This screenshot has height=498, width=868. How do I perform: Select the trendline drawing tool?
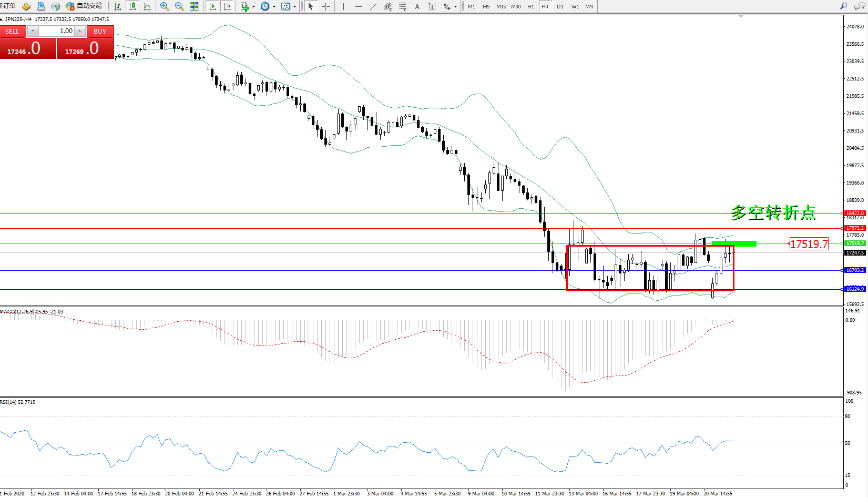pyautogui.click(x=373, y=6)
